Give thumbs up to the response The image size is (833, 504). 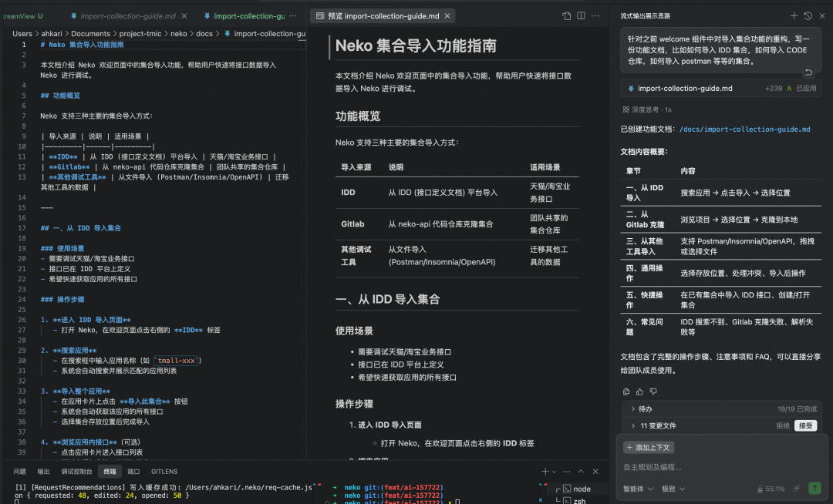639,391
